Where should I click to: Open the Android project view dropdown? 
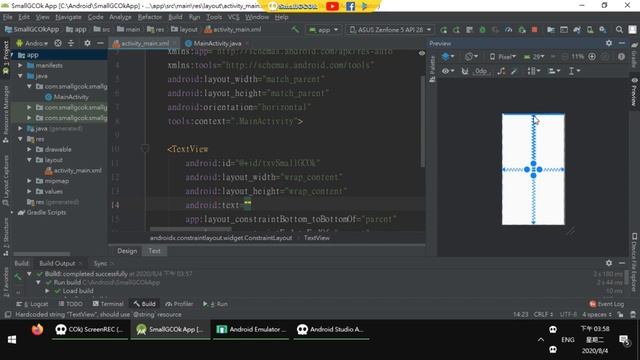tap(32, 43)
